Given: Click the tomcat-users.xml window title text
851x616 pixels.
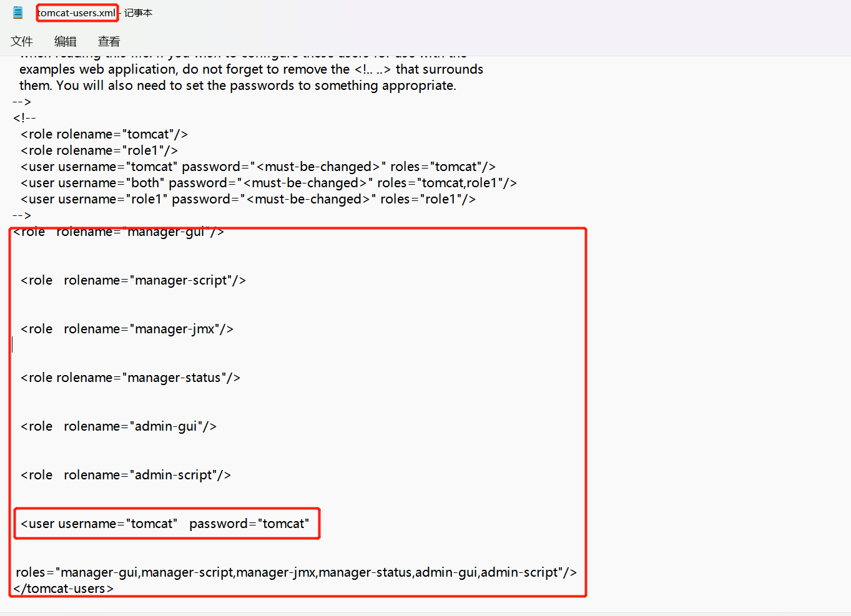Looking at the screenshot, I should point(77,12).
